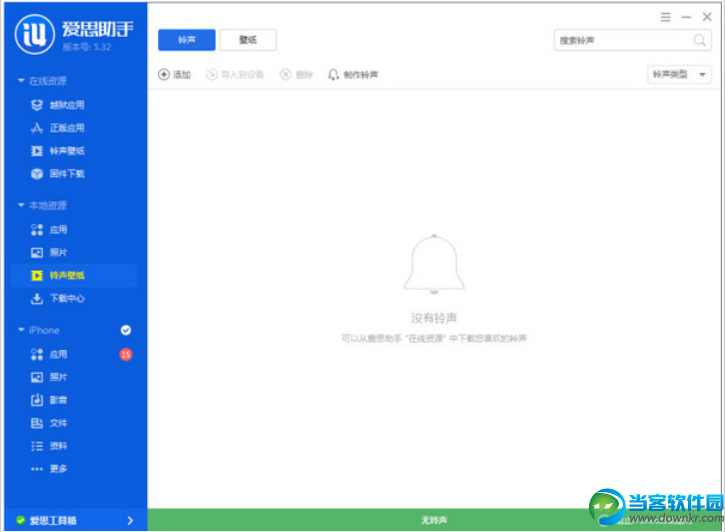The image size is (725, 532).
Task: Click the 删除 delete button
Action: tap(296, 74)
